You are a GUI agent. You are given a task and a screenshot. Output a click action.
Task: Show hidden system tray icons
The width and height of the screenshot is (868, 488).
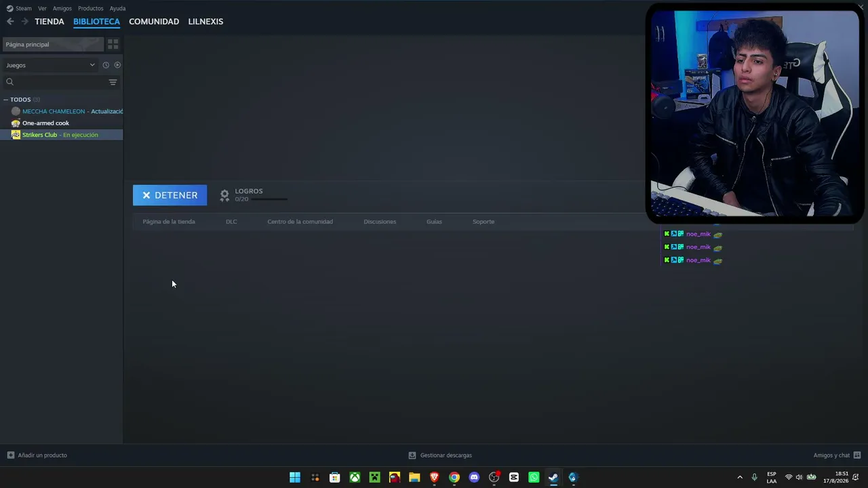click(740, 477)
